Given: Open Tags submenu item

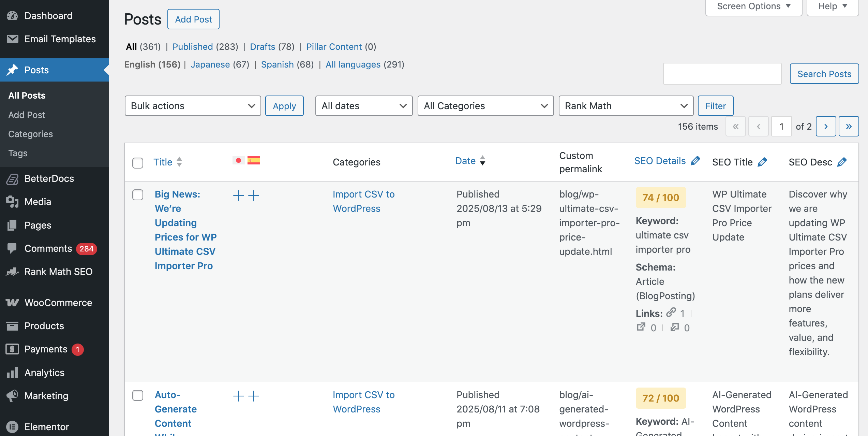Looking at the screenshot, I should 18,153.
